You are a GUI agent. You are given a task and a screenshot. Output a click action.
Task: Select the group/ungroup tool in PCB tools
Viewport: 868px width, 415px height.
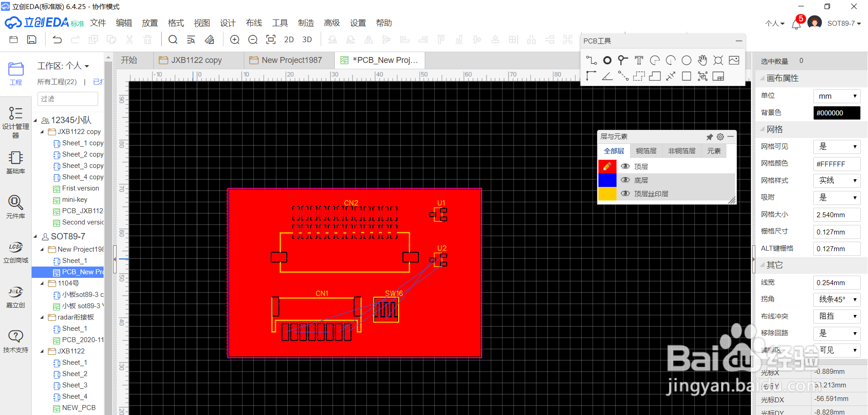click(x=702, y=76)
